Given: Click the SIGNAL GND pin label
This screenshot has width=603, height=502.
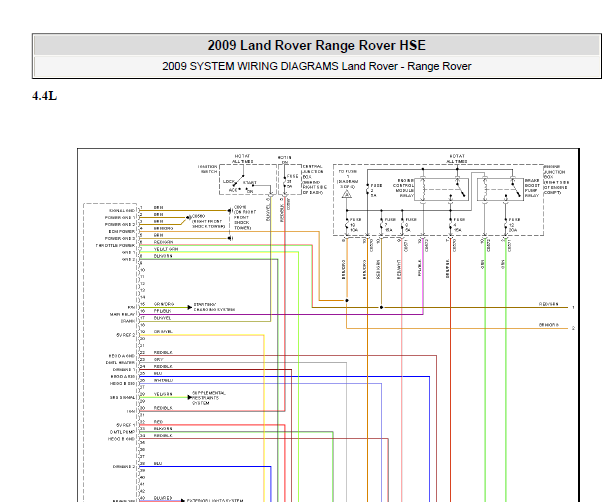Looking at the screenshot, I should 122,211.
